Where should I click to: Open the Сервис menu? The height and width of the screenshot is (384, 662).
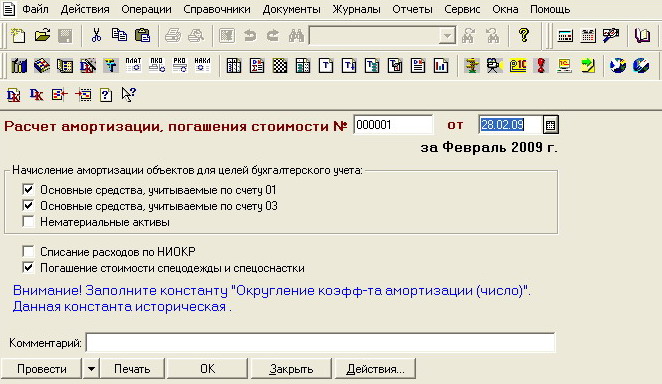(462, 9)
